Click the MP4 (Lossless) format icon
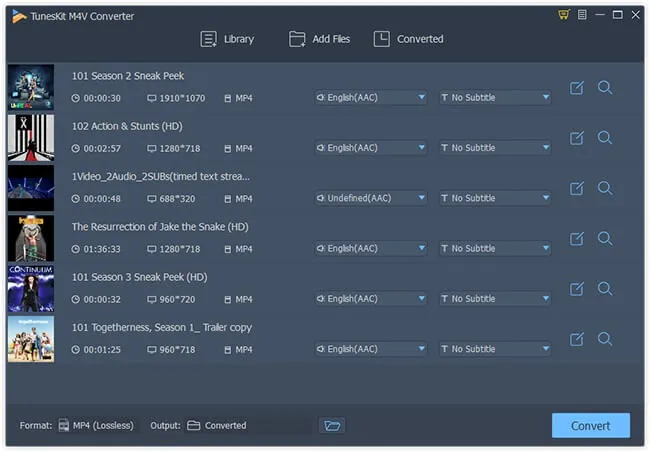650x452 pixels. click(x=64, y=426)
